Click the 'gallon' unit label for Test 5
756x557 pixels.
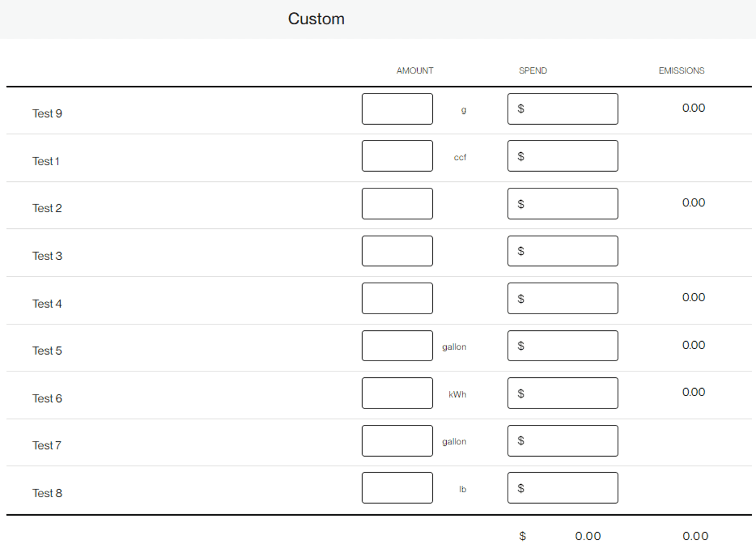pos(454,347)
